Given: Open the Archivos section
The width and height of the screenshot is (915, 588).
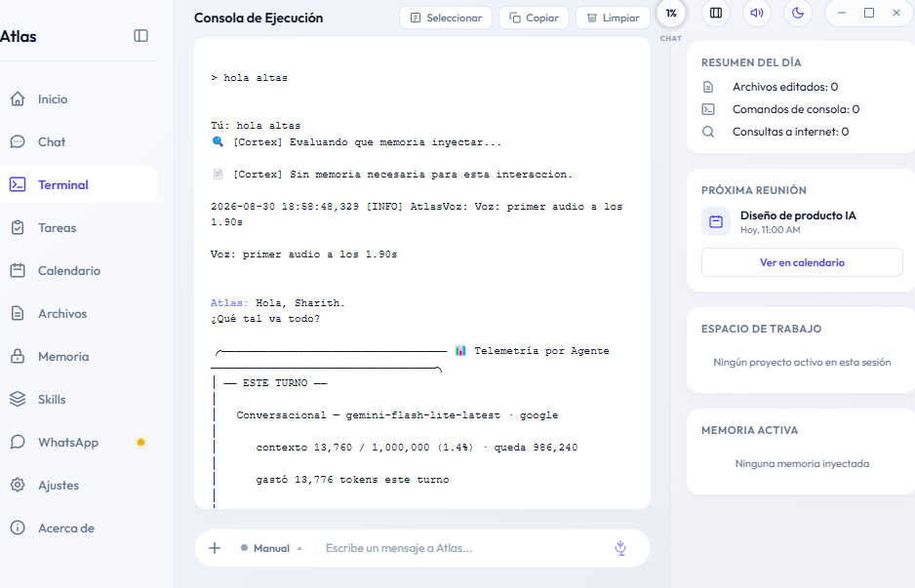Looking at the screenshot, I should 79,313.
